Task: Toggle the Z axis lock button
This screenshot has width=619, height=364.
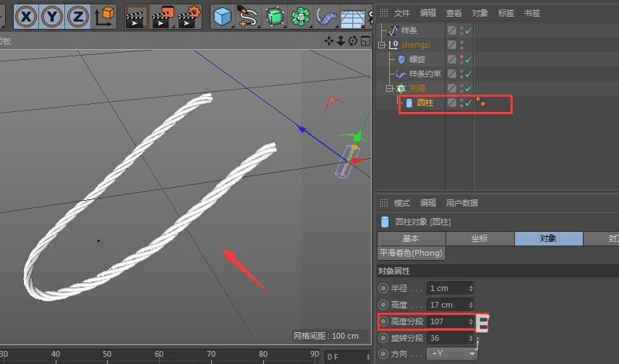Action: (79, 15)
